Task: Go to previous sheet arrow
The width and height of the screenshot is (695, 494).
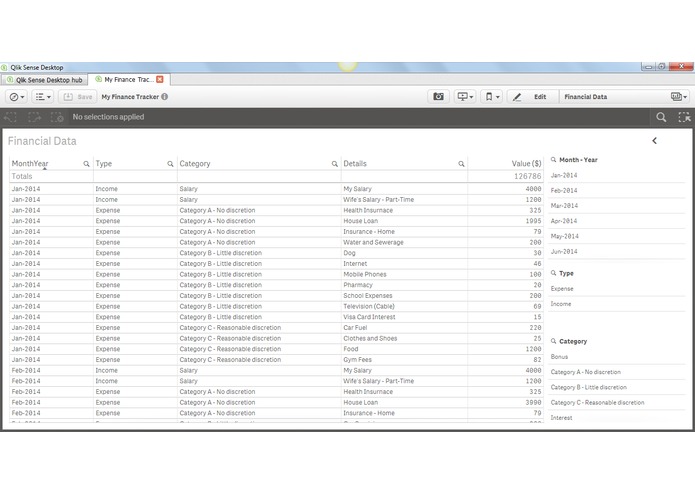Action: point(655,141)
